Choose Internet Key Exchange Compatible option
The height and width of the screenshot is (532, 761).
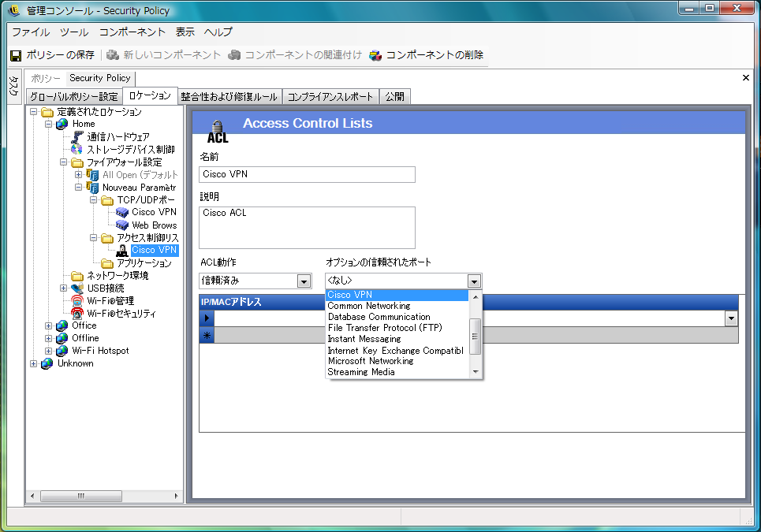tap(397, 351)
